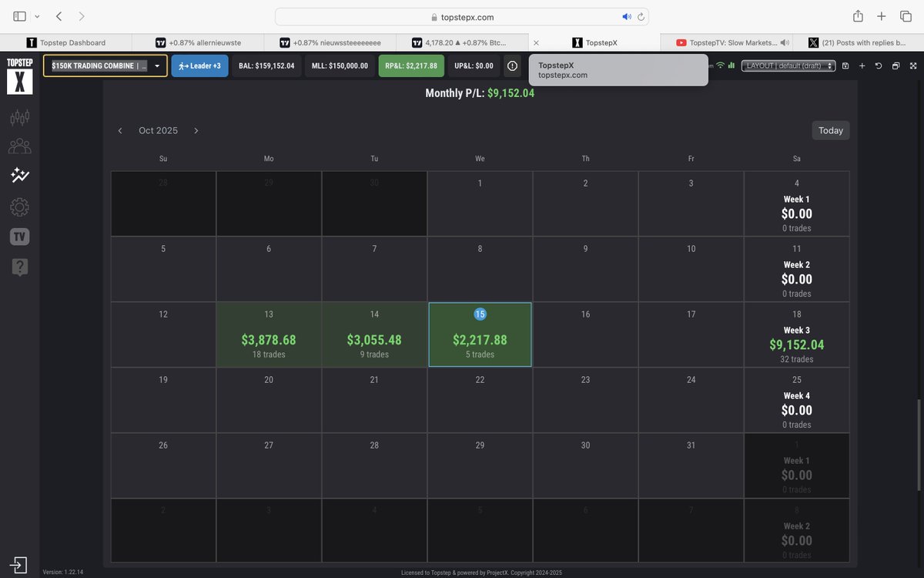Click the October 11 Week 2 summary cell
Screen dimensions: 924x578
click(797, 269)
